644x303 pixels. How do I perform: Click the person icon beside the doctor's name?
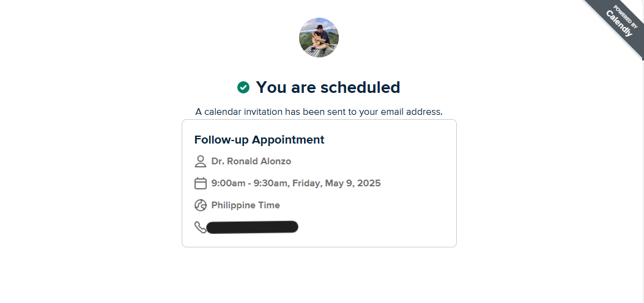pos(200,161)
